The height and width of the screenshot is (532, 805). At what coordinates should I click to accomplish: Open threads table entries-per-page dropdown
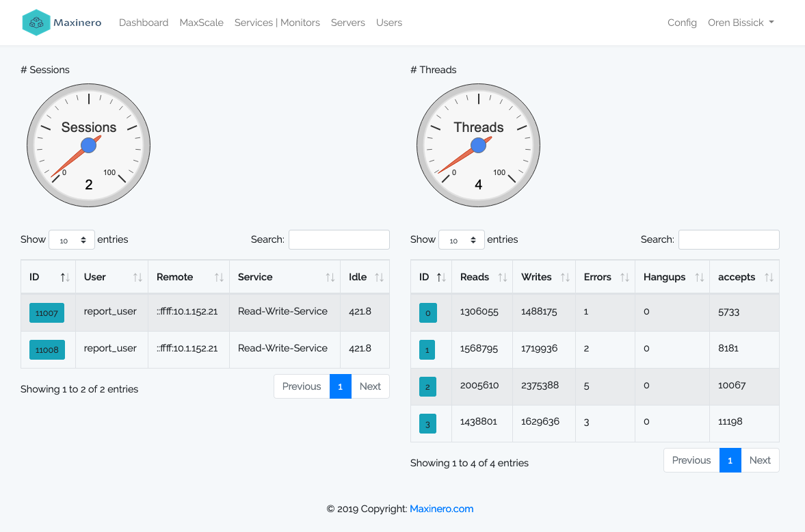point(462,240)
